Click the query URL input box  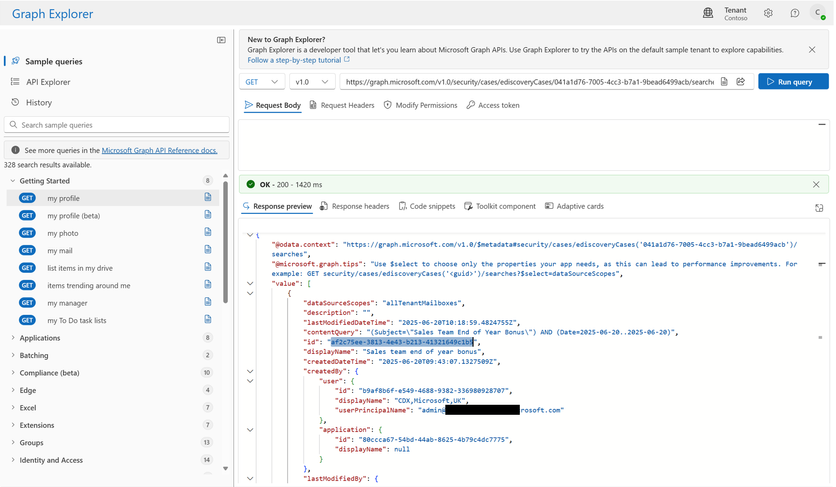click(529, 82)
